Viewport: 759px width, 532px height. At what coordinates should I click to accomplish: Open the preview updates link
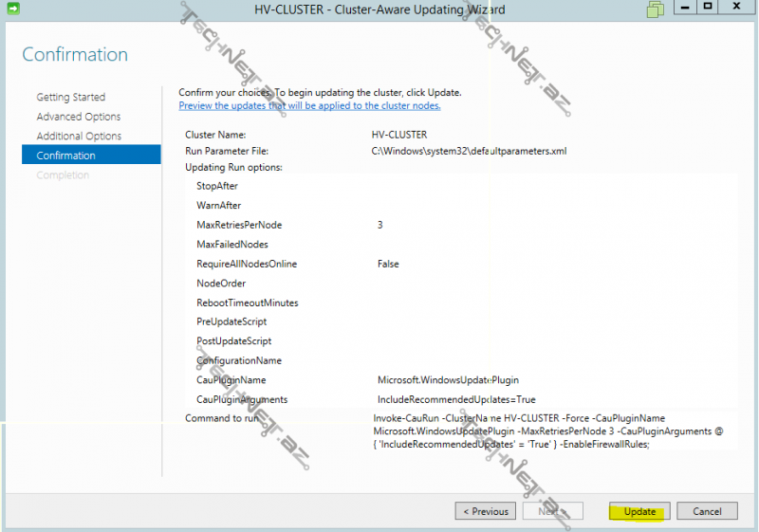tap(309, 105)
